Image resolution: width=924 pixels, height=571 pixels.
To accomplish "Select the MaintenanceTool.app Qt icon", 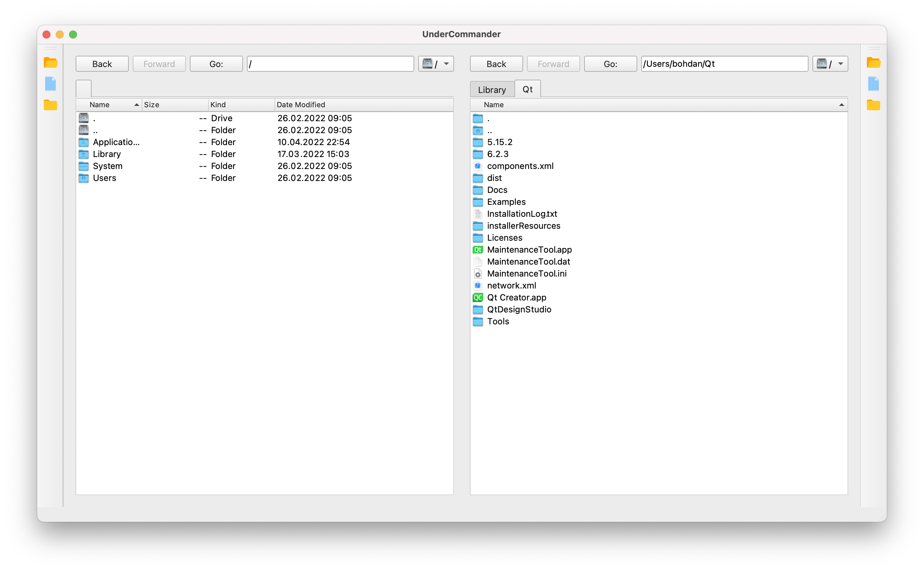I will click(478, 250).
